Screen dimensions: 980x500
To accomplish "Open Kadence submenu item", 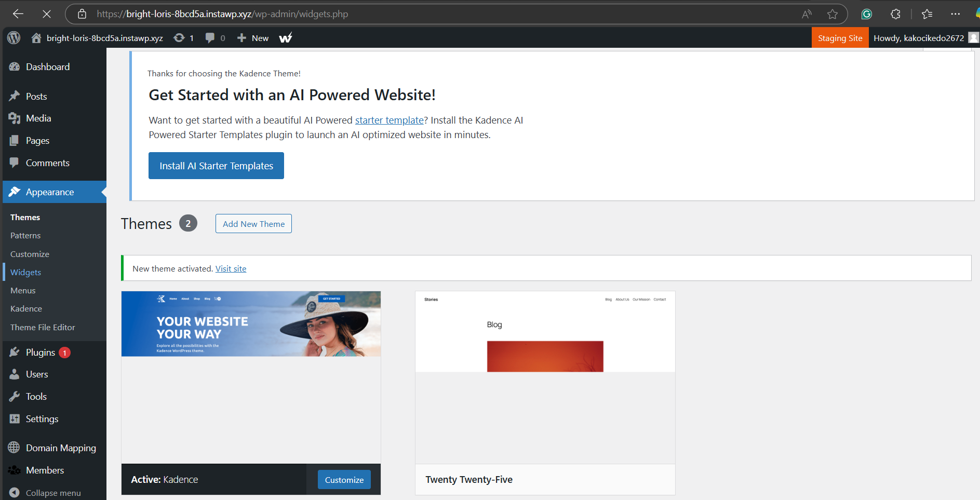I will click(x=26, y=308).
